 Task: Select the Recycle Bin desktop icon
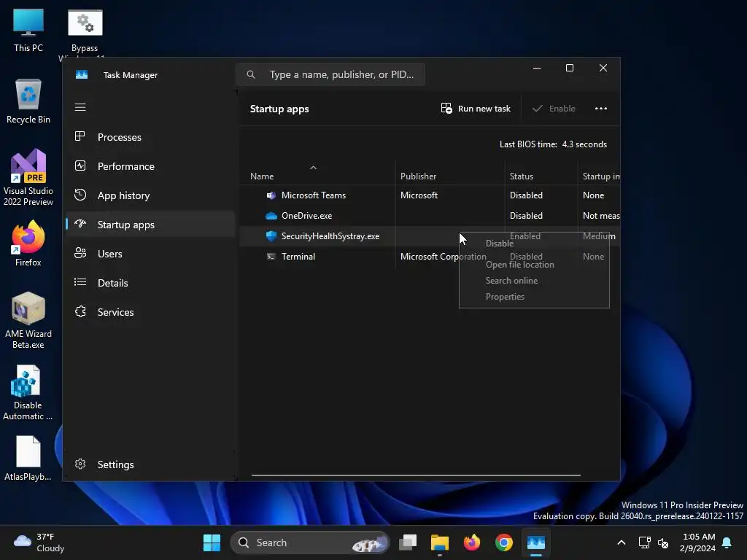click(28, 101)
